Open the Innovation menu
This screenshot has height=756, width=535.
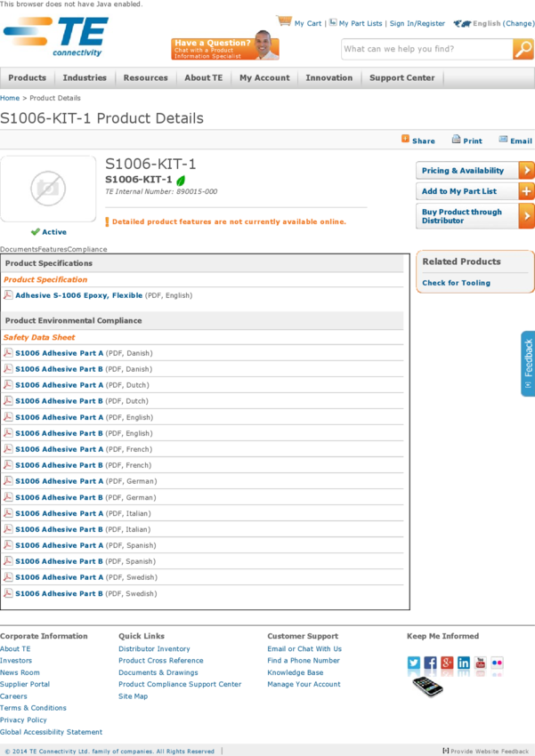click(329, 77)
